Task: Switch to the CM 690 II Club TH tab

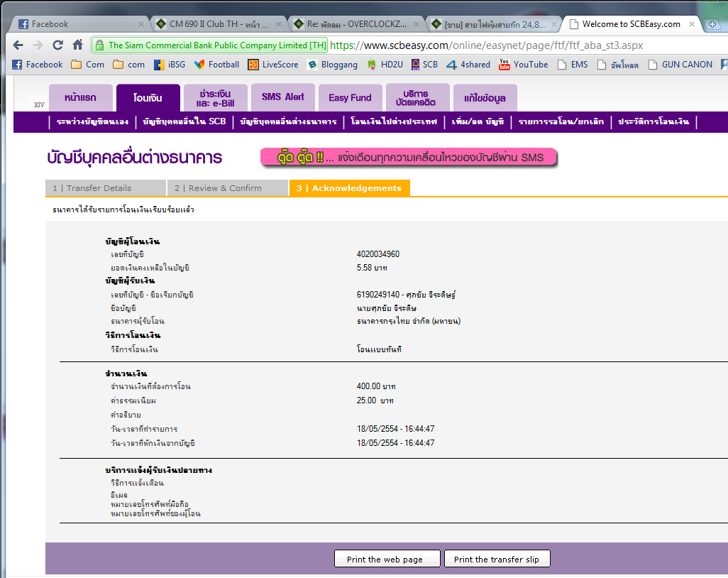Action: coord(219,24)
